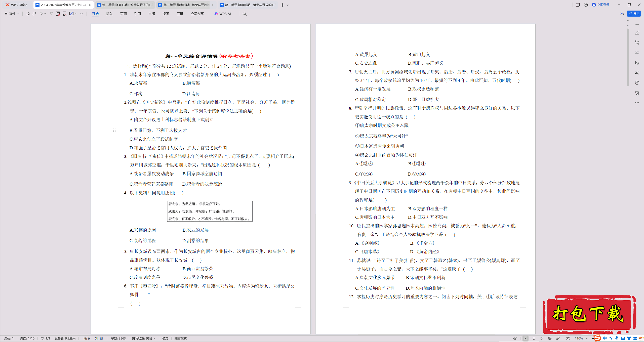Click the vertical scrollbar thumb

[628, 58]
